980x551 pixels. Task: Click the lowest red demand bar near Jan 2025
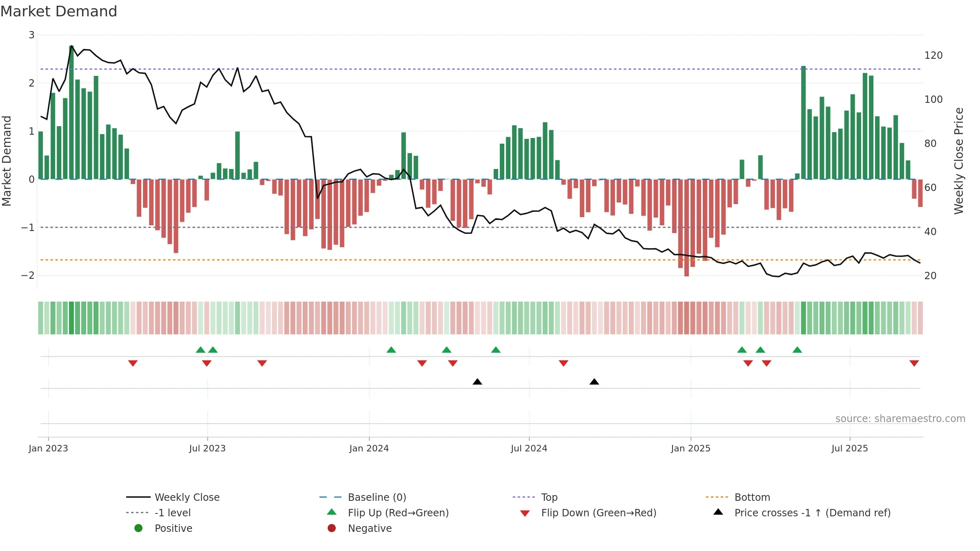click(x=687, y=228)
